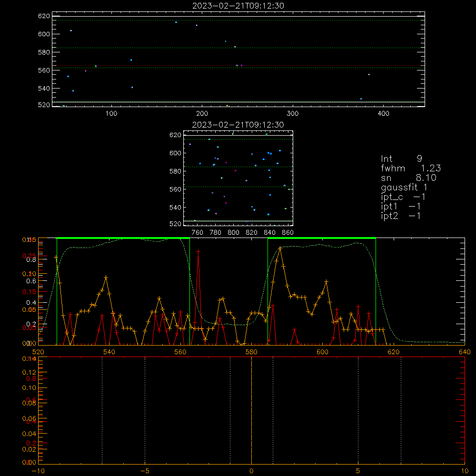Select the 'fwhm 1.23' readout text
The image size is (476, 476).
click(411, 168)
